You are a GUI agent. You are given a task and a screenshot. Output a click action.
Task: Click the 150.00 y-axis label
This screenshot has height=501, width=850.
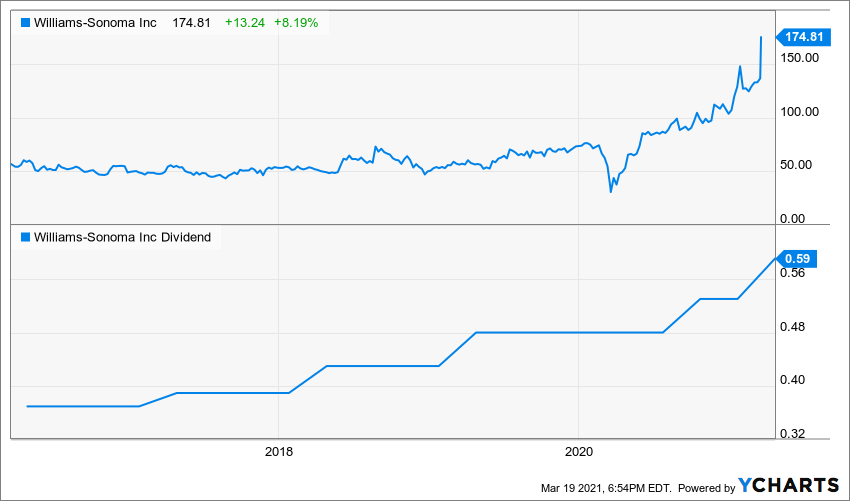pos(800,58)
